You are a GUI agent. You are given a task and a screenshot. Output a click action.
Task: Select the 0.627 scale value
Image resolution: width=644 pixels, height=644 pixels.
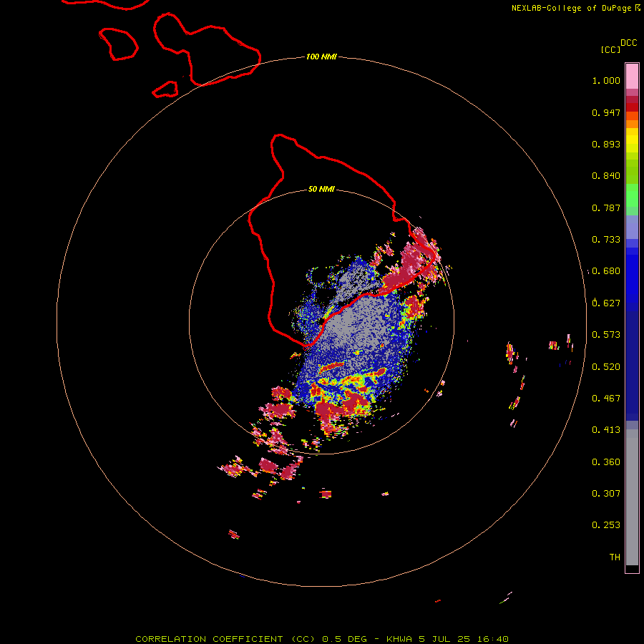606,303
